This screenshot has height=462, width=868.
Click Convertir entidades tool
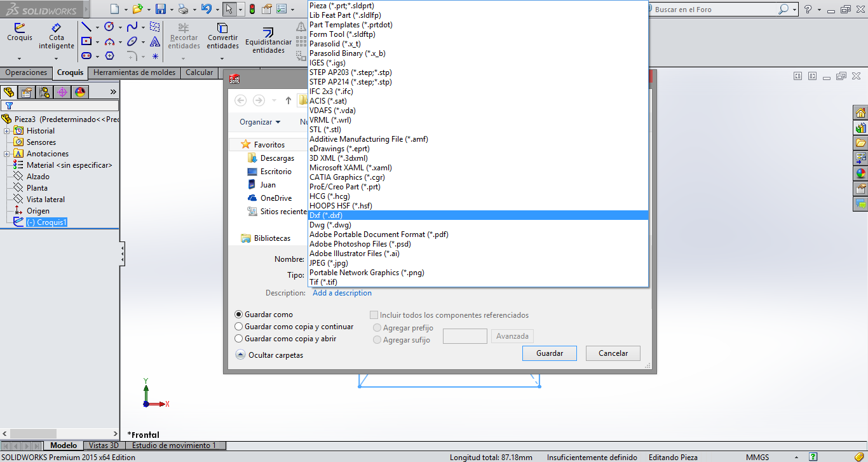click(x=222, y=36)
